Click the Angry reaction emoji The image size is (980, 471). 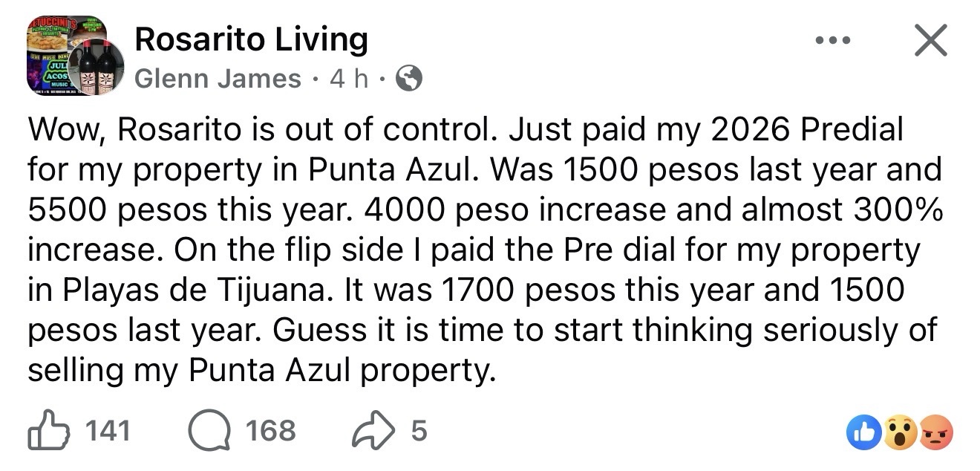935,432
